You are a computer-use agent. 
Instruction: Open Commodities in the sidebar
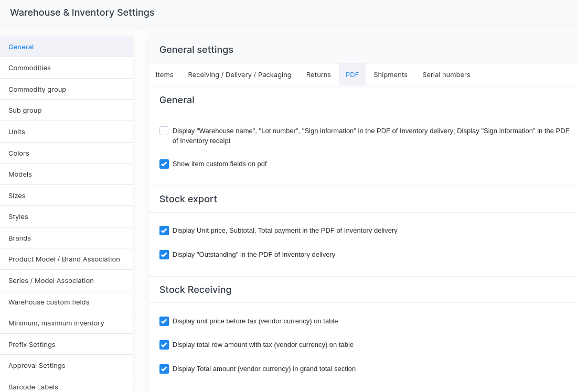(x=29, y=68)
